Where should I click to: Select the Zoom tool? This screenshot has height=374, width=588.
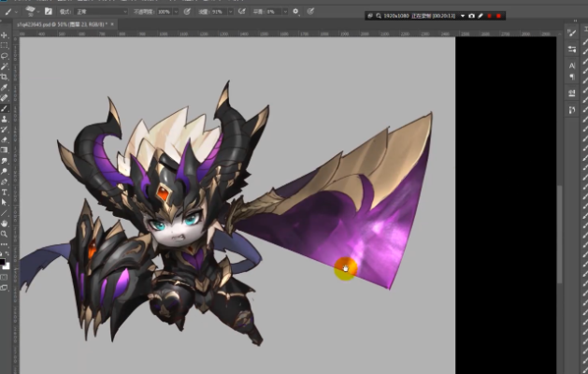point(4,234)
